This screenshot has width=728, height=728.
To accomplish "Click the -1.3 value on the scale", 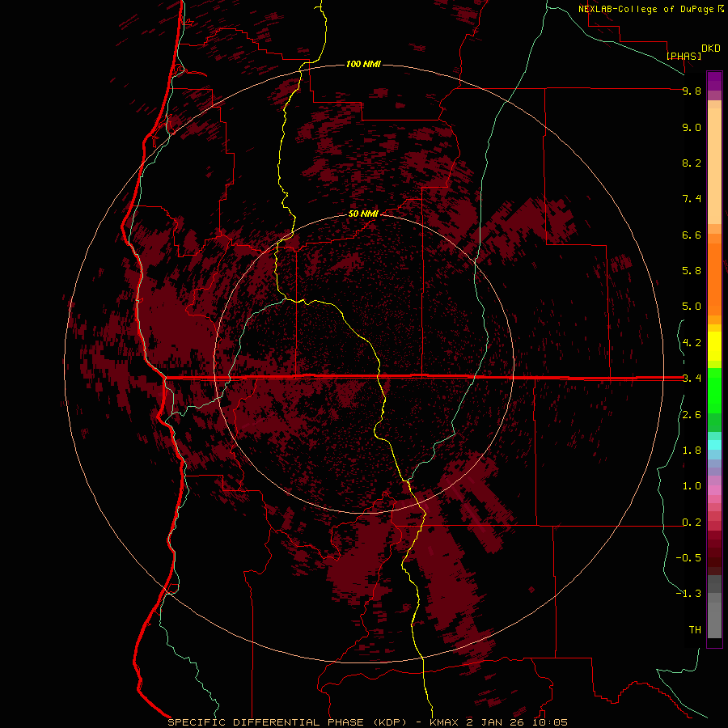I will tap(688, 594).
